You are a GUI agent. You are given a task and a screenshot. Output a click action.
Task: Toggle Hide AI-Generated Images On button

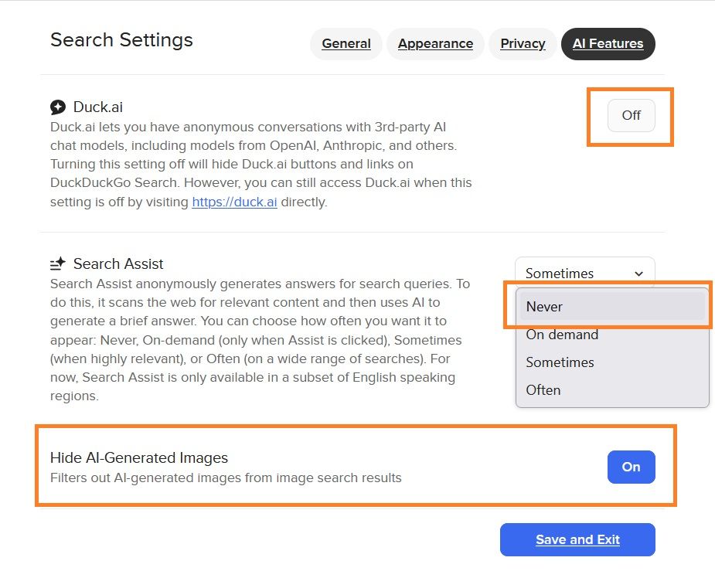click(x=631, y=467)
